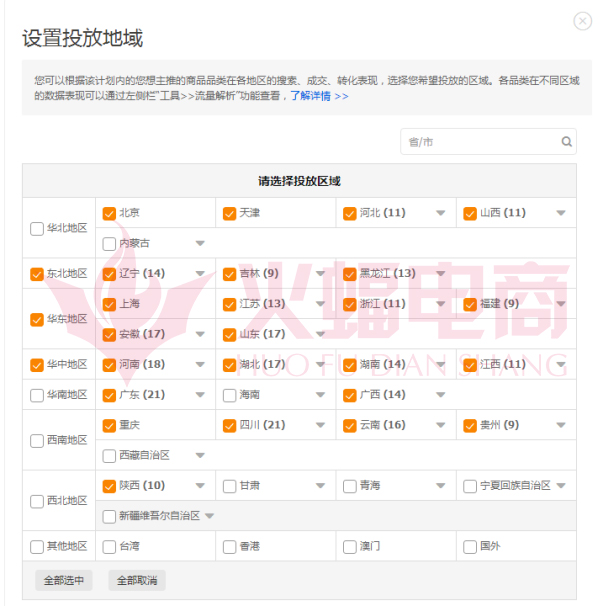Expand the 河北 (11) city dropdown arrow
The height and width of the screenshot is (606, 604).
[x=441, y=213]
